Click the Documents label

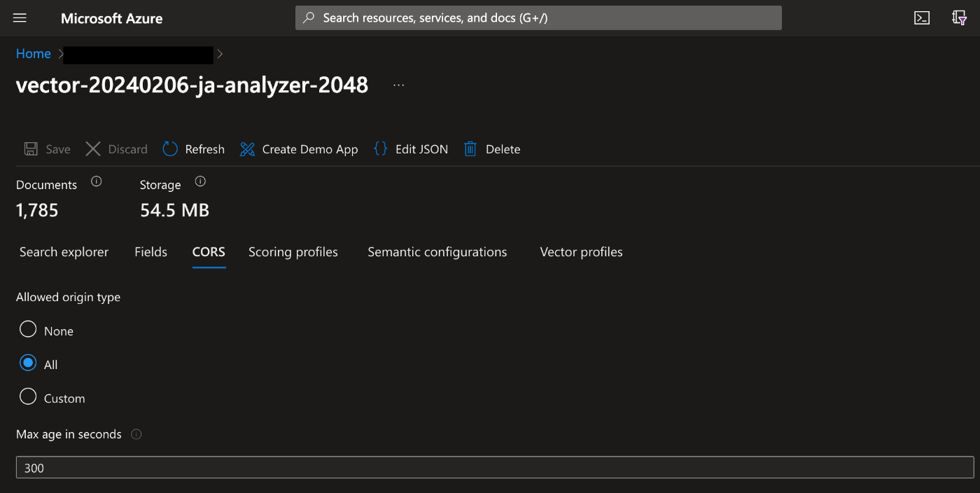pyautogui.click(x=46, y=185)
